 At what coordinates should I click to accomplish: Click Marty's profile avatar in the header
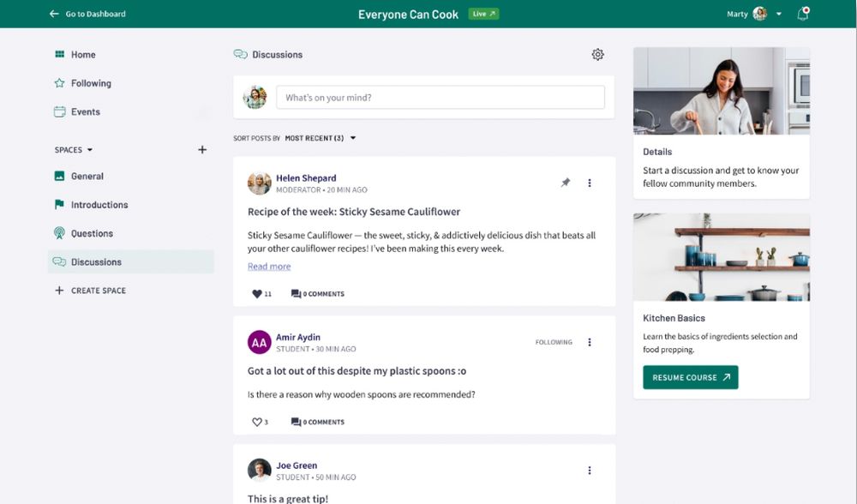pyautogui.click(x=759, y=14)
